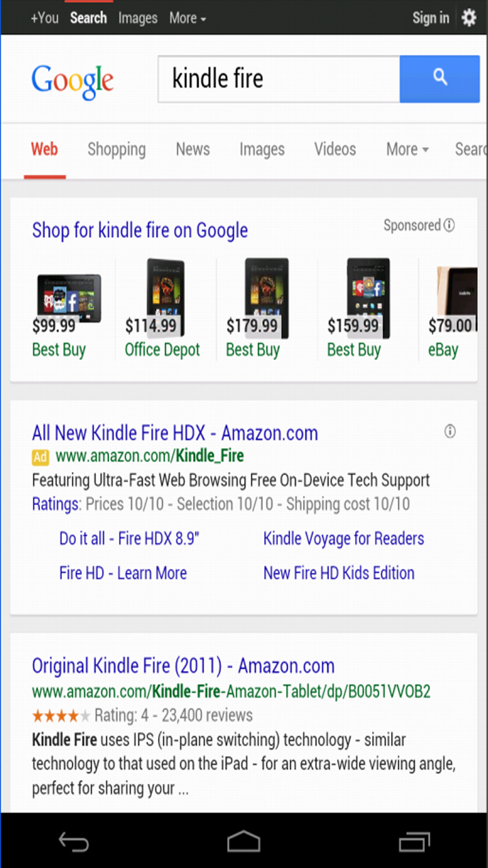Switch to the Shopping tab
The image size is (488, 868).
click(x=117, y=150)
